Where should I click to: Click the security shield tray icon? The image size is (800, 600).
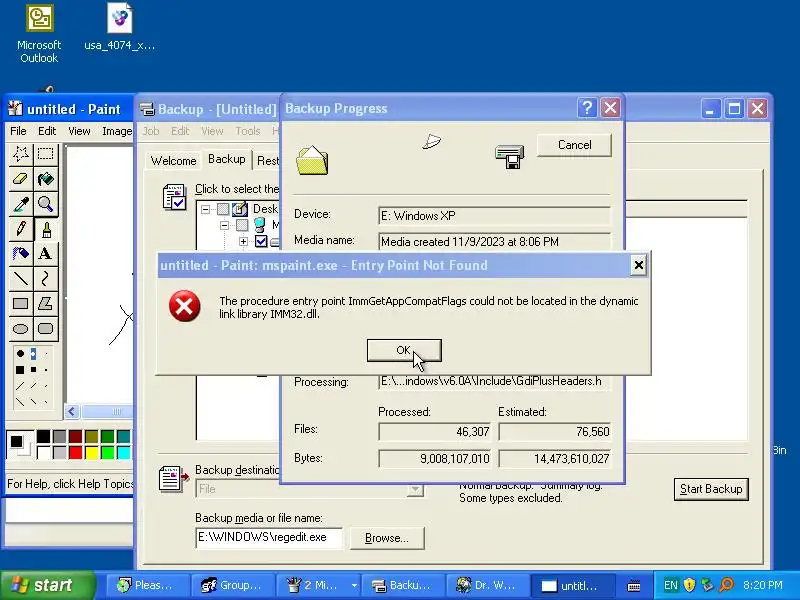pos(689,585)
